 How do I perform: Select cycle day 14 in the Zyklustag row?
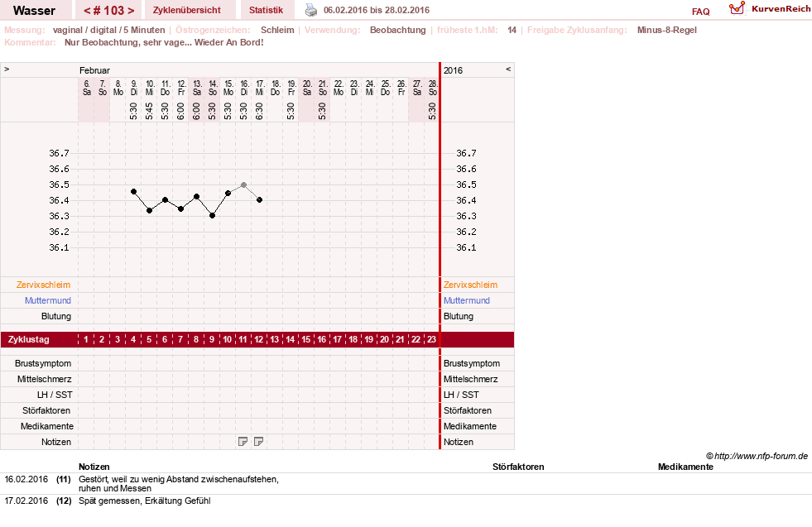(x=290, y=339)
